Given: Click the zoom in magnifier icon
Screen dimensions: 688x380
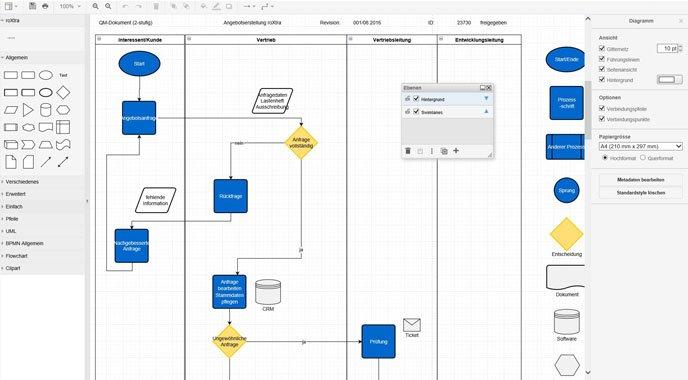Looking at the screenshot, I should 96,6.
